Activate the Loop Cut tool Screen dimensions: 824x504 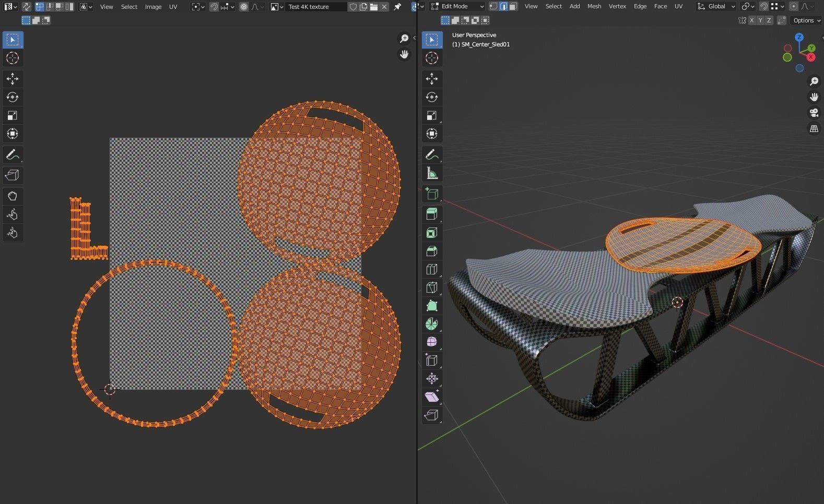432,269
